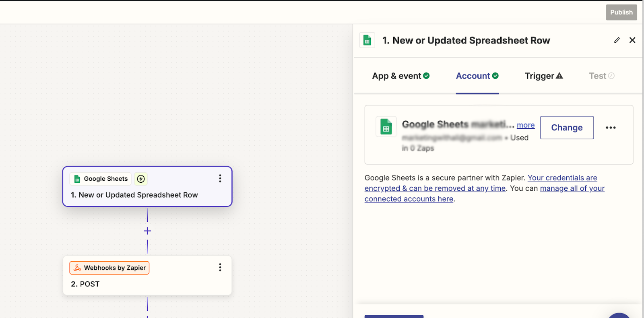Open account options ellipsis menu

point(611,128)
